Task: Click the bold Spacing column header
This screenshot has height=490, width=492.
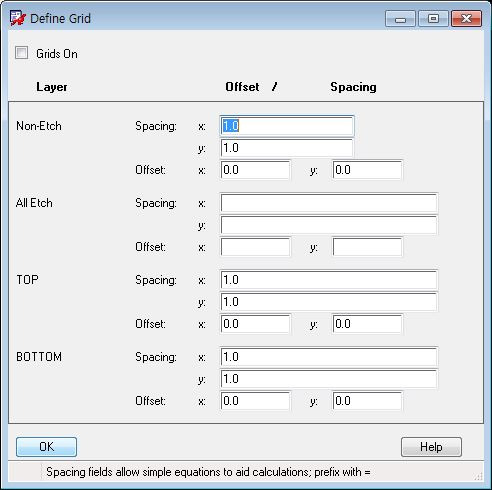Action: 353,87
